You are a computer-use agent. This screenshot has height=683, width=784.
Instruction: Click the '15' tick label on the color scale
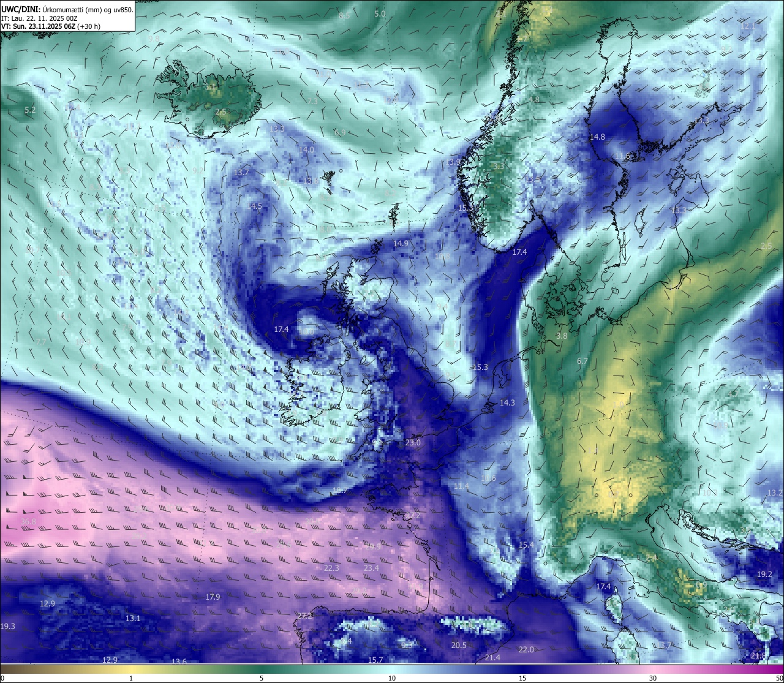click(522, 678)
